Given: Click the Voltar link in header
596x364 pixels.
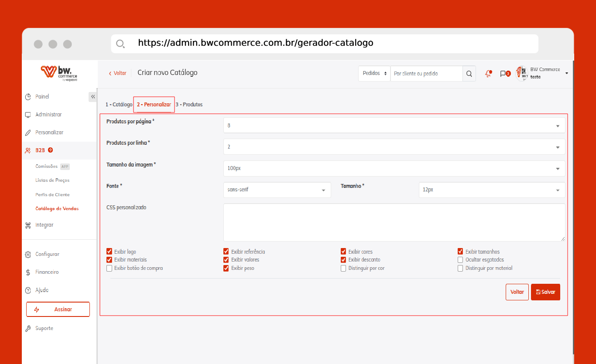Looking at the screenshot, I should pyautogui.click(x=117, y=73).
